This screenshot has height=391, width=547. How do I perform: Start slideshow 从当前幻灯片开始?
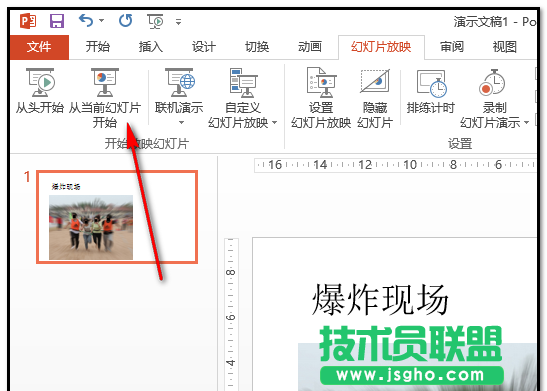coord(105,98)
